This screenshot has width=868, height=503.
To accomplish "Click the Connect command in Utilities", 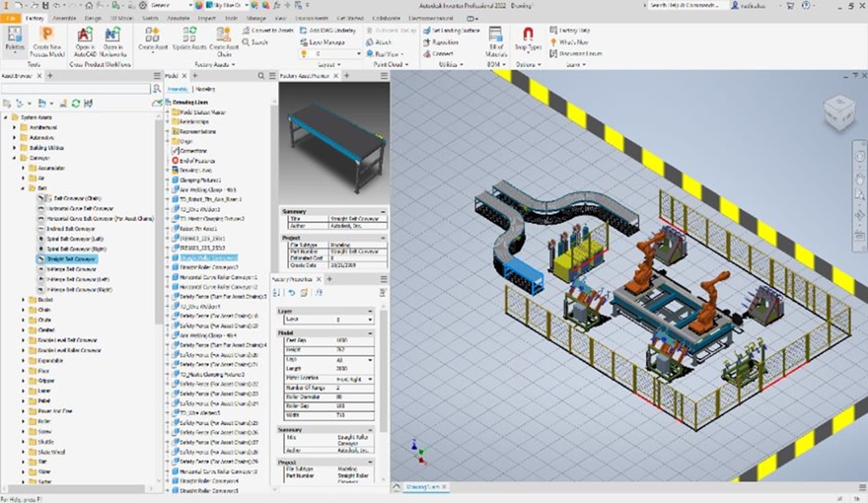I will pyautogui.click(x=438, y=54).
